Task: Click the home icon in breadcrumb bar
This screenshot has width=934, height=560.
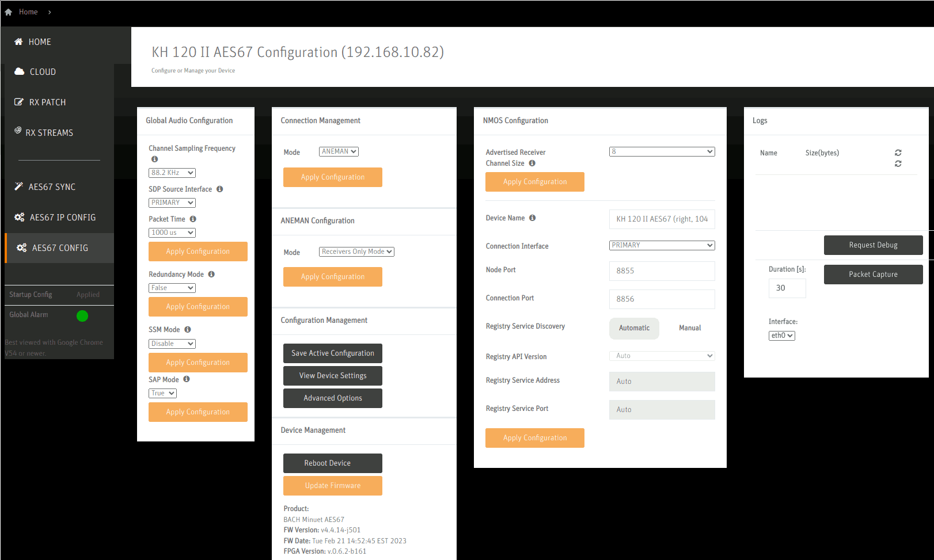Action: [x=8, y=12]
